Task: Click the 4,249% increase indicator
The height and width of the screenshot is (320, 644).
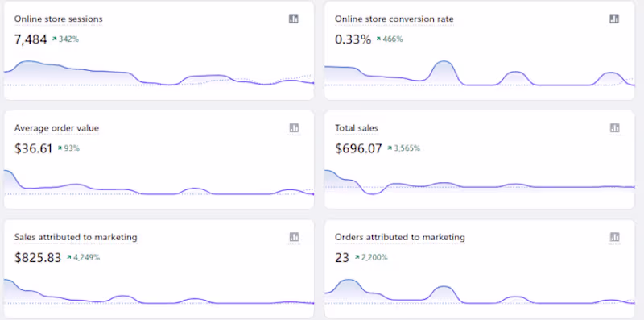Action: coord(83,257)
